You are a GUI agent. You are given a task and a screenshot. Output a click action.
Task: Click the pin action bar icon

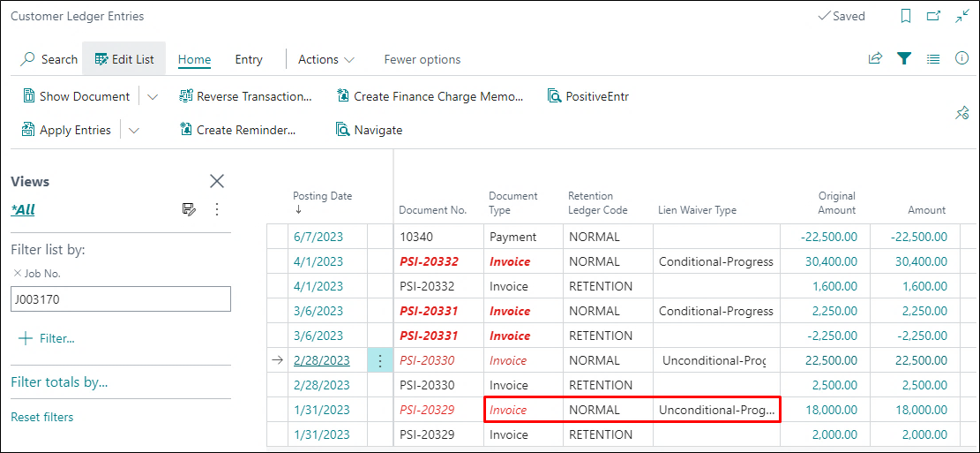pyautogui.click(x=962, y=113)
